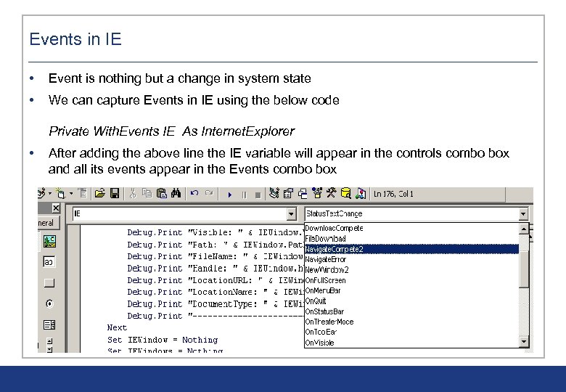
Task: Click the Break (pause) icon
Action: [245, 195]
